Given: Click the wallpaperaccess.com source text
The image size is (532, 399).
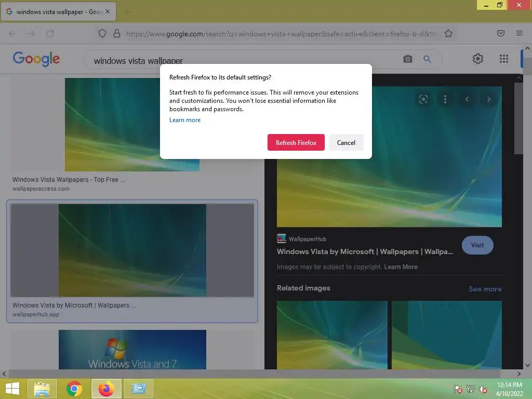Looking at the screenshot, I should pyautogui.click(x=41, y=189).
